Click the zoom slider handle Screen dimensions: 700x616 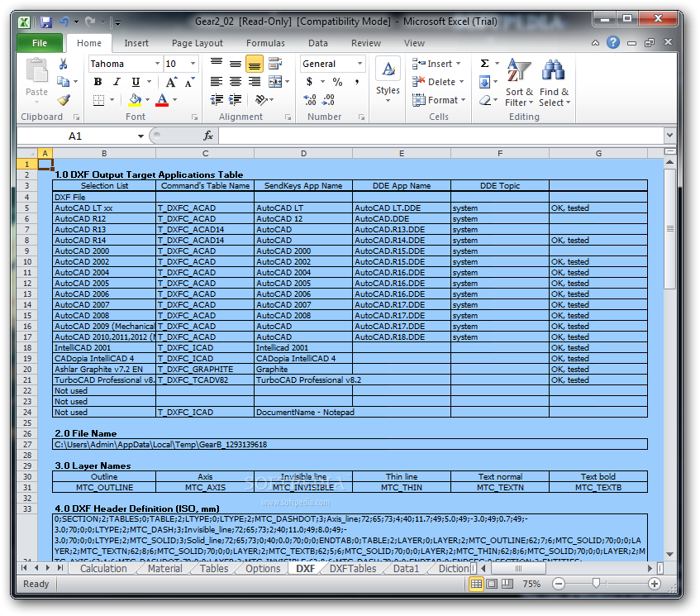tap(596, 584)
